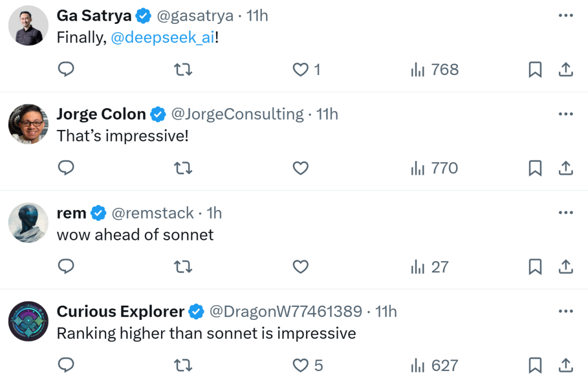Open Curious Explorer's avatar image
588x384 pixels.
[x=28, y=321]
